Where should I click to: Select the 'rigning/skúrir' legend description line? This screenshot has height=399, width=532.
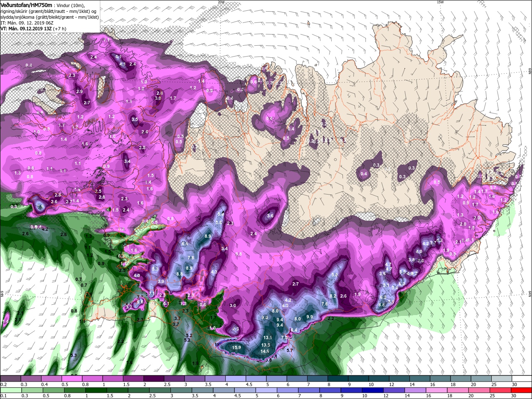(48, 11)
